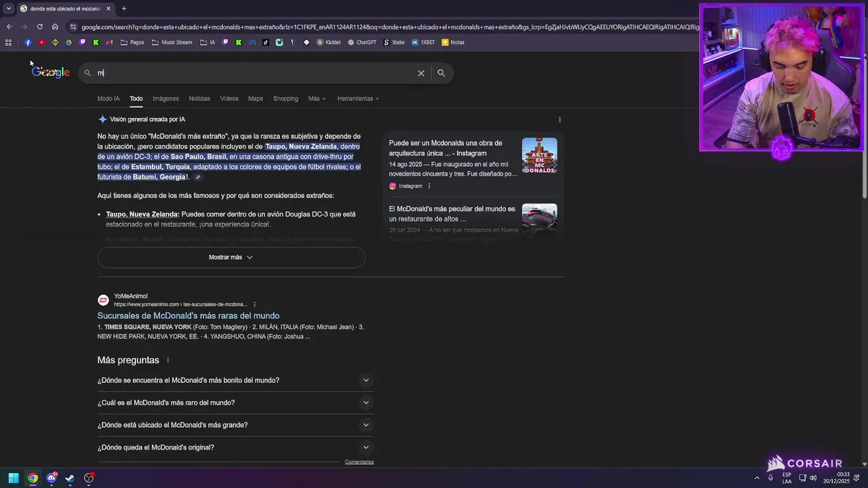Open the volume control in system tray
Screen dimensions: 868x488
pos(813,478)
